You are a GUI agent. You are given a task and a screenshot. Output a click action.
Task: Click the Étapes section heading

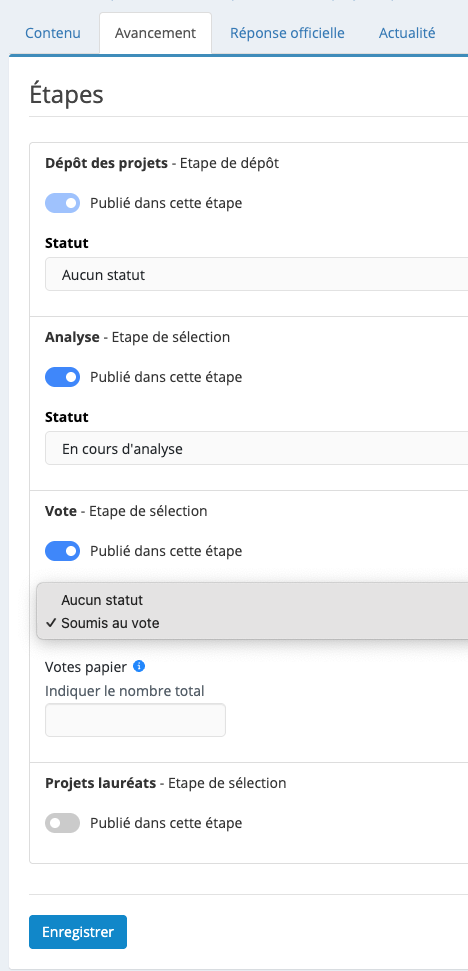[66, 95]
